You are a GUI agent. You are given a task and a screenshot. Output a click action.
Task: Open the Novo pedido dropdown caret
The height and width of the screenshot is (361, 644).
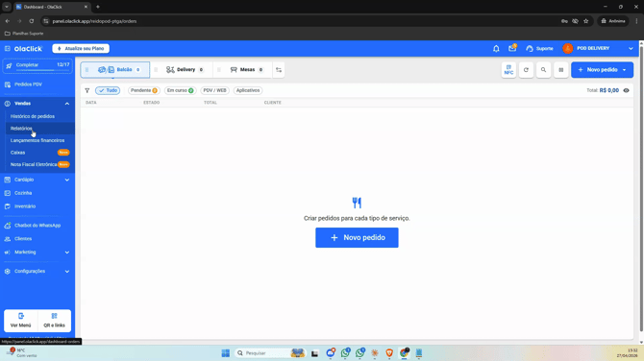(625, 70)
